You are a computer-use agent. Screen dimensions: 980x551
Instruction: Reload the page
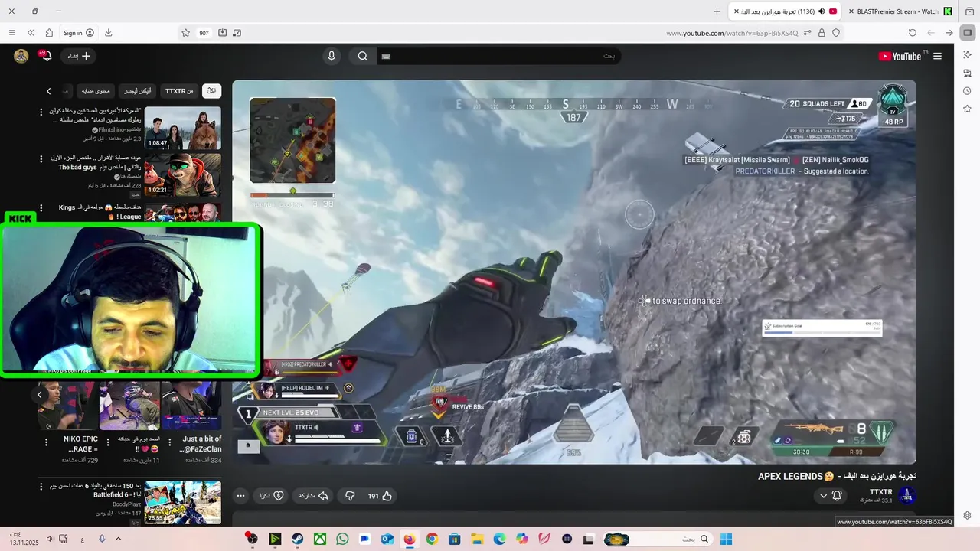tap(912, 33)
